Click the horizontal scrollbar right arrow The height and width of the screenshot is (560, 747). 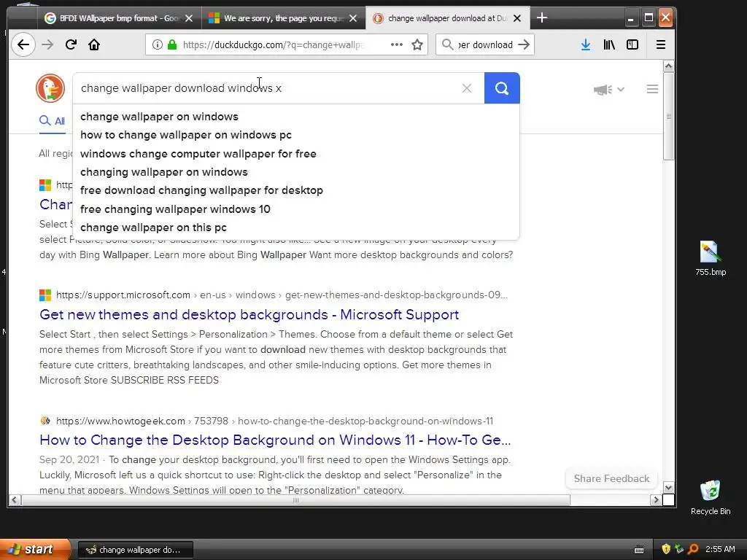pos(656,500)
